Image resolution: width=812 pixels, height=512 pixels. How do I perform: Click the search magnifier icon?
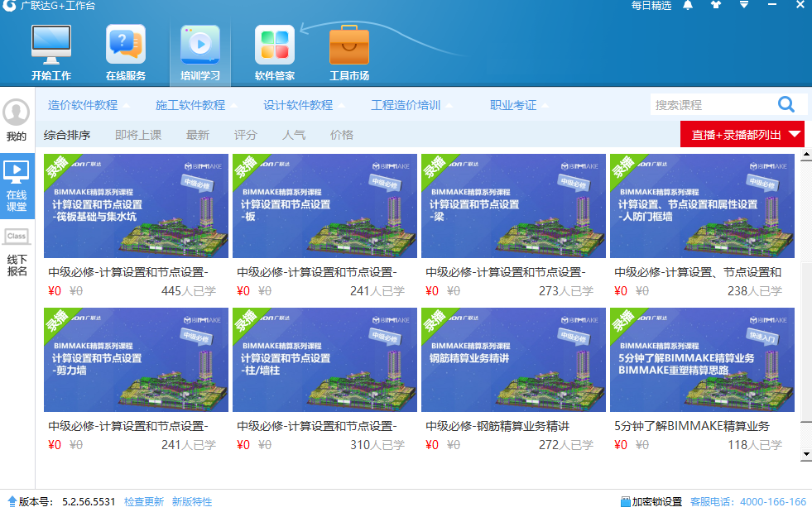[x=786, y=104]
